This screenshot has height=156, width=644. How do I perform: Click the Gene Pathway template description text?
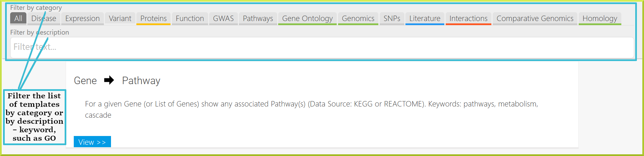pyautogui.click(x=311, y=109)
